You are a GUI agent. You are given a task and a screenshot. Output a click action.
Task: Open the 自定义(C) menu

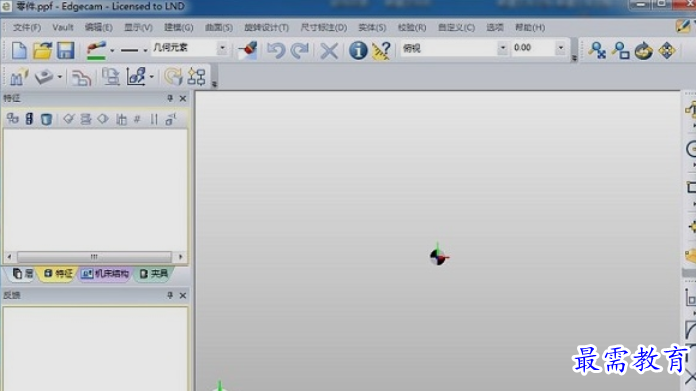click(x=456, y=28)
